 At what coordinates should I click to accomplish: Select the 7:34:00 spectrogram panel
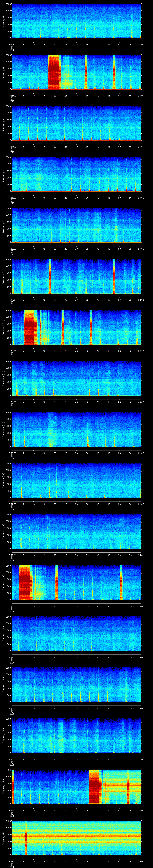[x=76, y=633]
